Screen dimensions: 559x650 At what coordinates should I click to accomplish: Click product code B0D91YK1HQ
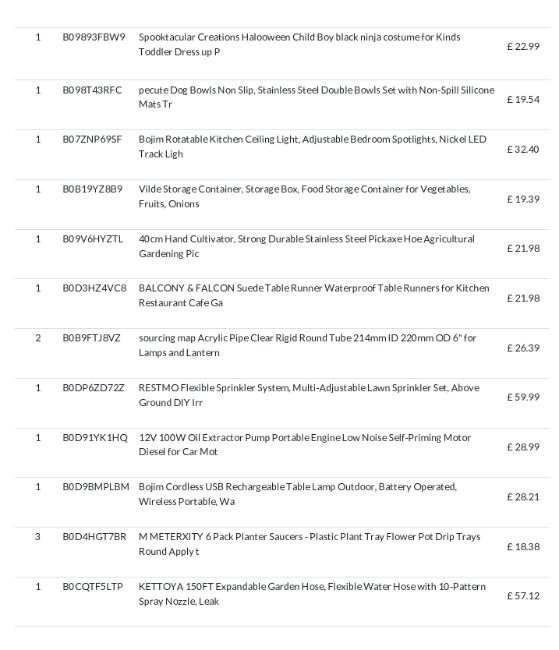pyautogui.click(x=95, y=438)
